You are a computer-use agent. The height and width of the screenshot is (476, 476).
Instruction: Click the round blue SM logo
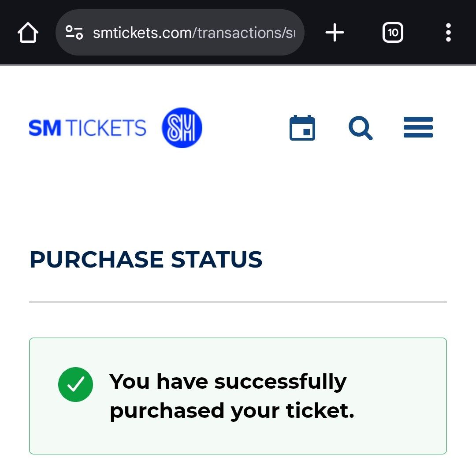tap(182, 128)
